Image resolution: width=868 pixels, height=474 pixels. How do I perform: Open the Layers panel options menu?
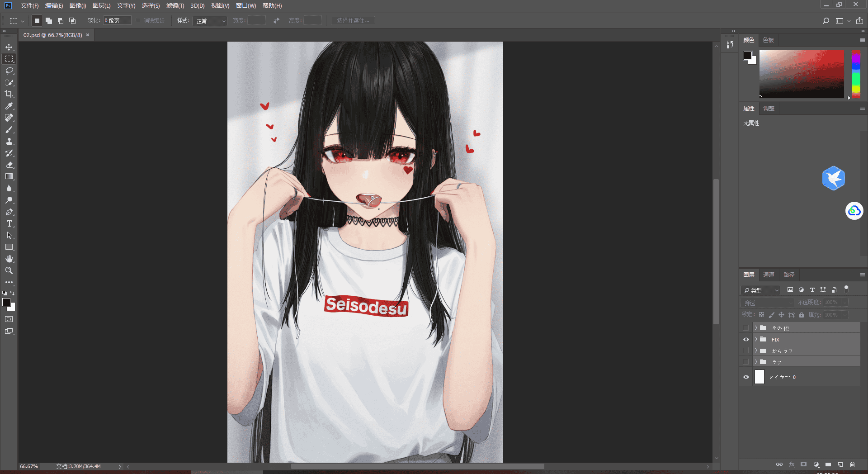coord(862,275)
